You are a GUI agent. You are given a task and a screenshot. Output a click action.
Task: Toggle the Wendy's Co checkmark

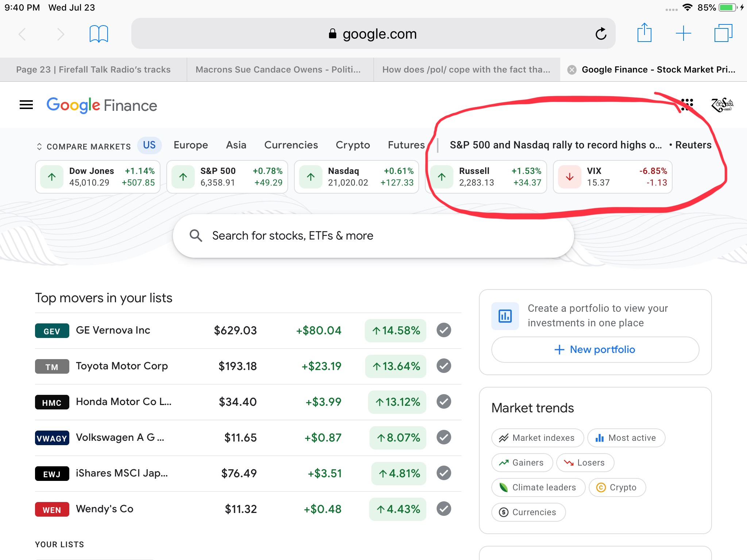pyautogui.click(x=444, y=509)
